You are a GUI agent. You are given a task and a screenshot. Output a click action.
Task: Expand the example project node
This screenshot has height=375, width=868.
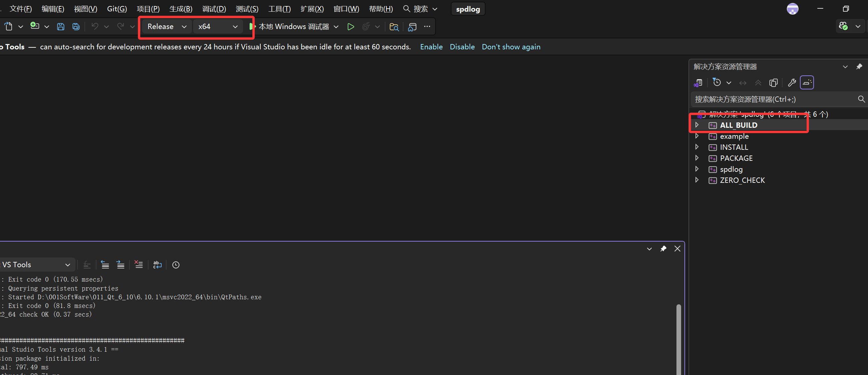(697, 136)
